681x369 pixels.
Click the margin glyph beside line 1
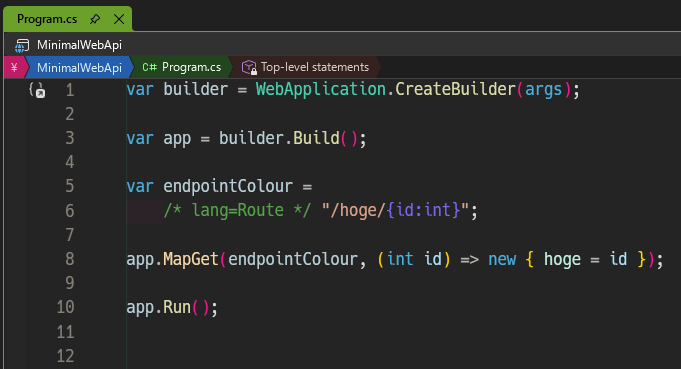coord(37,90)
